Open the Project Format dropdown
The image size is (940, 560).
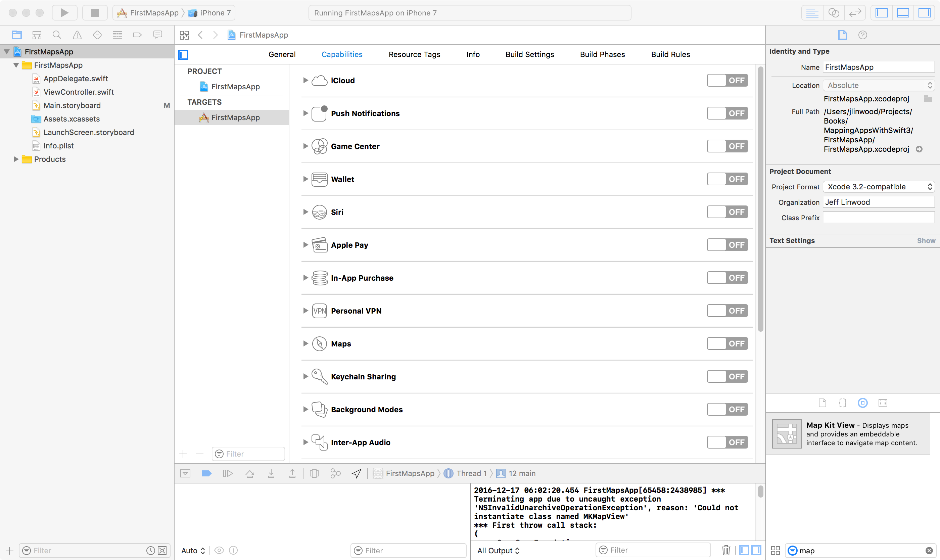(x=878, y=187)
